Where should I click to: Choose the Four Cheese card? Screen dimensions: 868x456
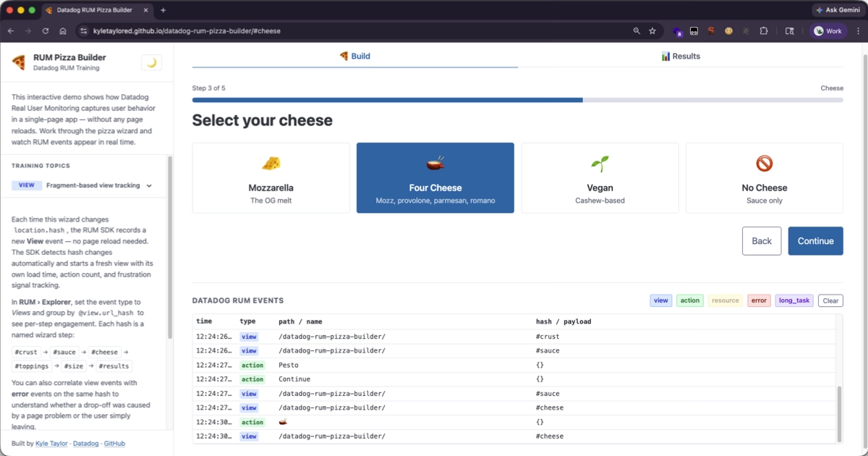tap(435, 177)
